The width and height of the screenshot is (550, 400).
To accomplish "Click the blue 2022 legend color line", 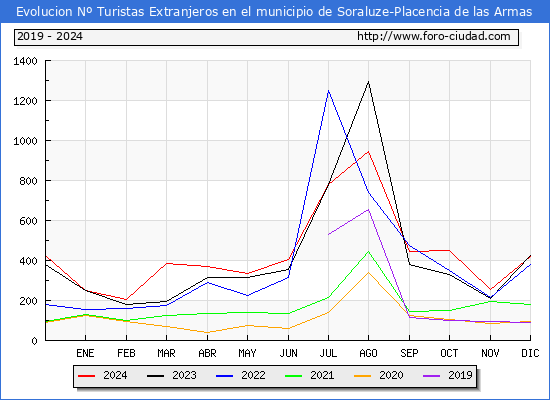I will coord(224,376).
